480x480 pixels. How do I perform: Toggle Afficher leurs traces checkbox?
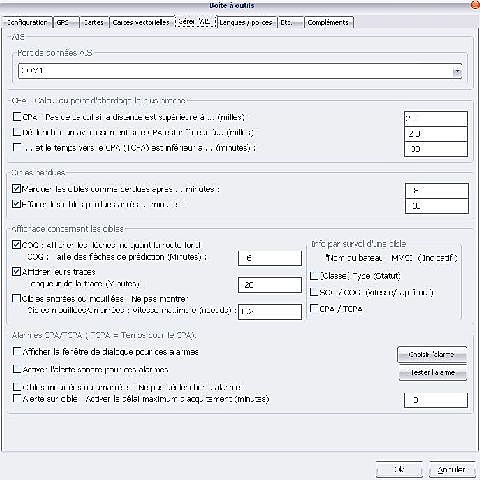[17, 271]
